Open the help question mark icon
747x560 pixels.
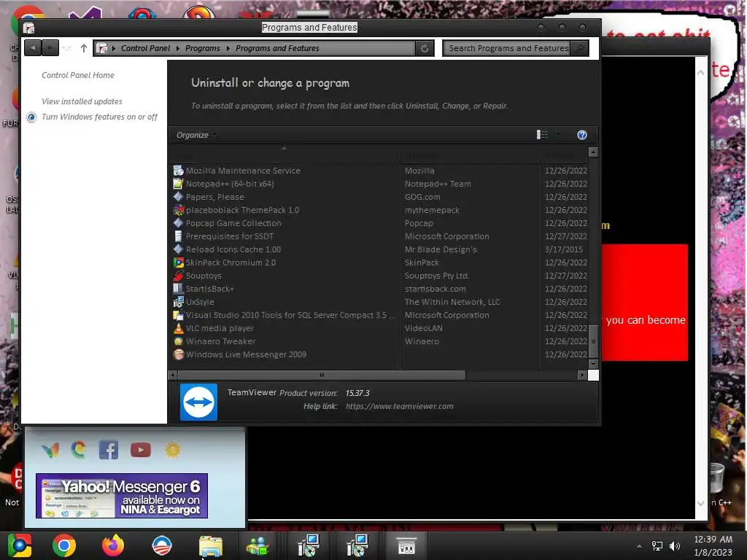581,135
